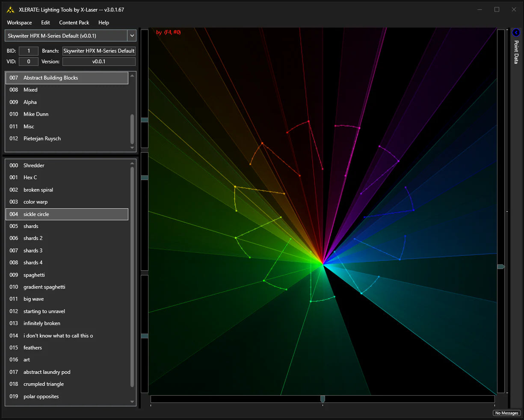This screenshot has width=524, height=420.
Task: Click scroll-up arrow in the category list
Action: click(132, 76)
